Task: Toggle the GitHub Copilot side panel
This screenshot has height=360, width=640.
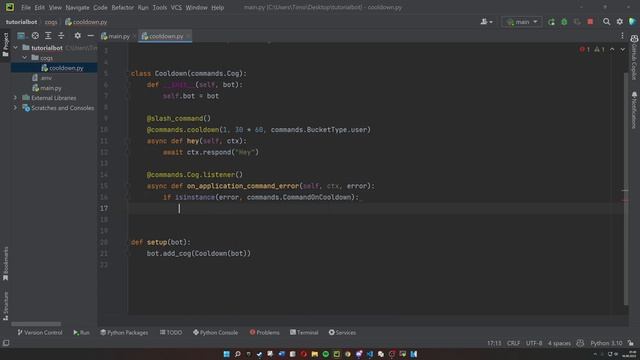Action: 634,57
